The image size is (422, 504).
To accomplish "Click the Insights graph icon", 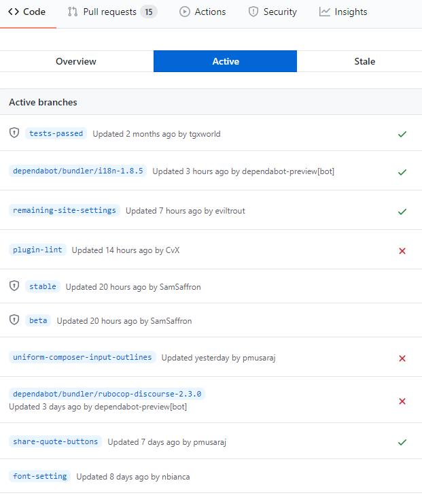I will pyautogui.click(x=325, y=12).
